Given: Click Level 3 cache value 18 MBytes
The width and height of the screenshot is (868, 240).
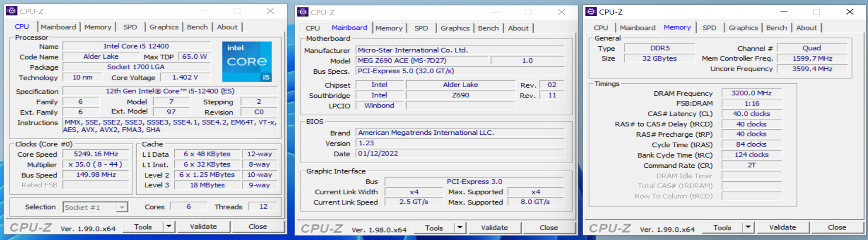Looking at the screenshot, I should click(x=207, y=185).
